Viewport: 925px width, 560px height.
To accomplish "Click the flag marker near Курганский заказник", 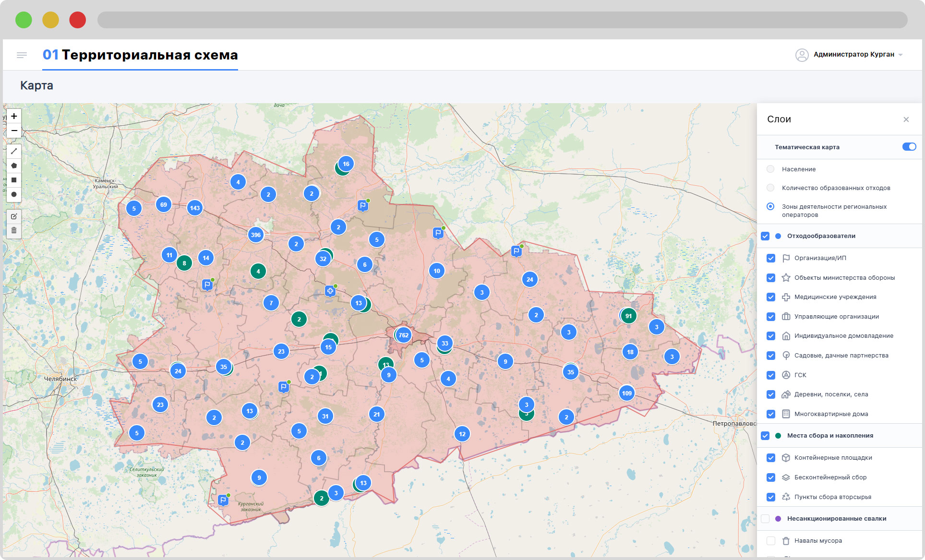I will (223, 500).
